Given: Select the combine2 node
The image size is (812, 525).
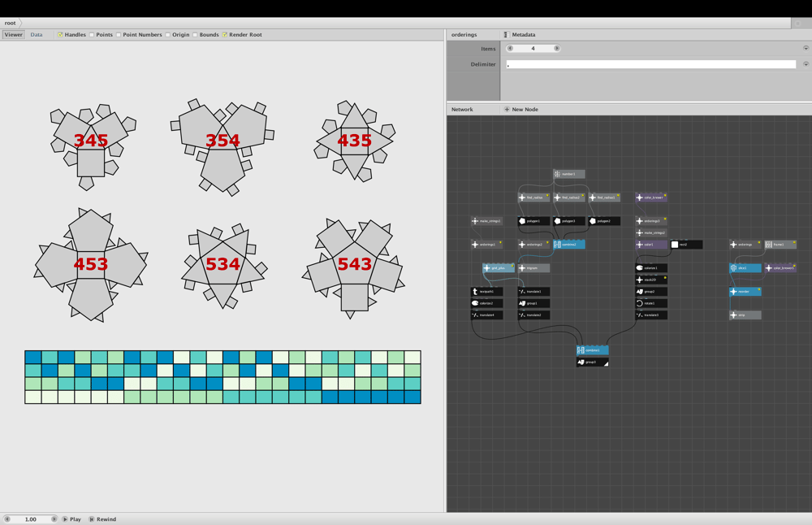Looking at the screenshot, I should 568,244.
